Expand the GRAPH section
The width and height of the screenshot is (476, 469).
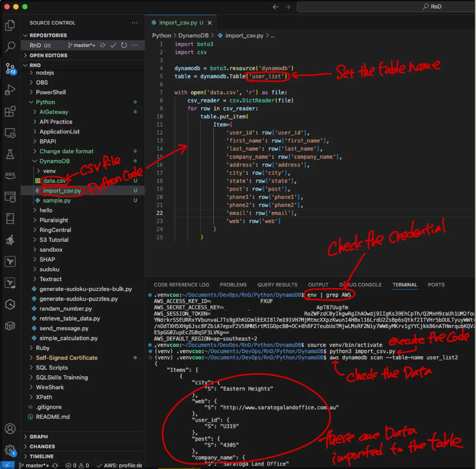click(39, 437)
